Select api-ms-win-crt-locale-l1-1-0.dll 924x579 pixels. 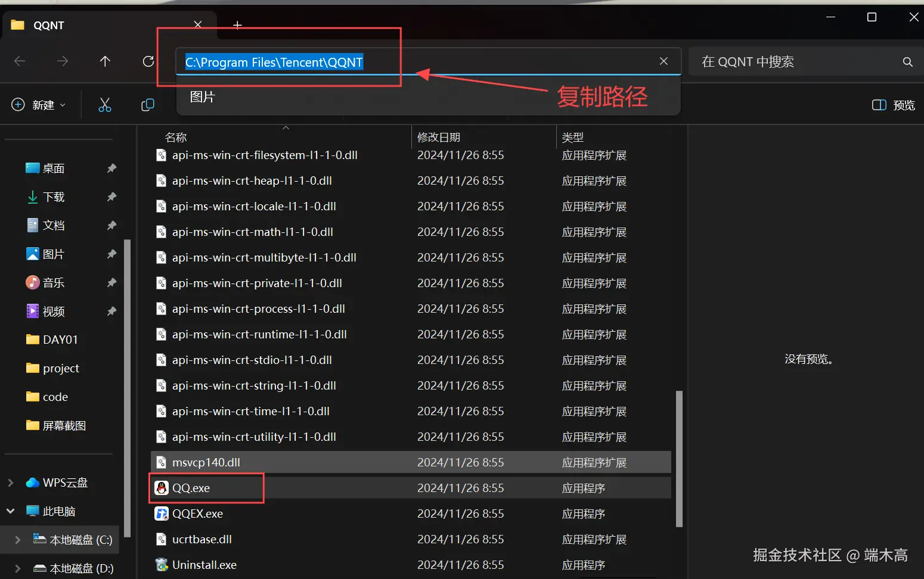[x=411, y=207]
